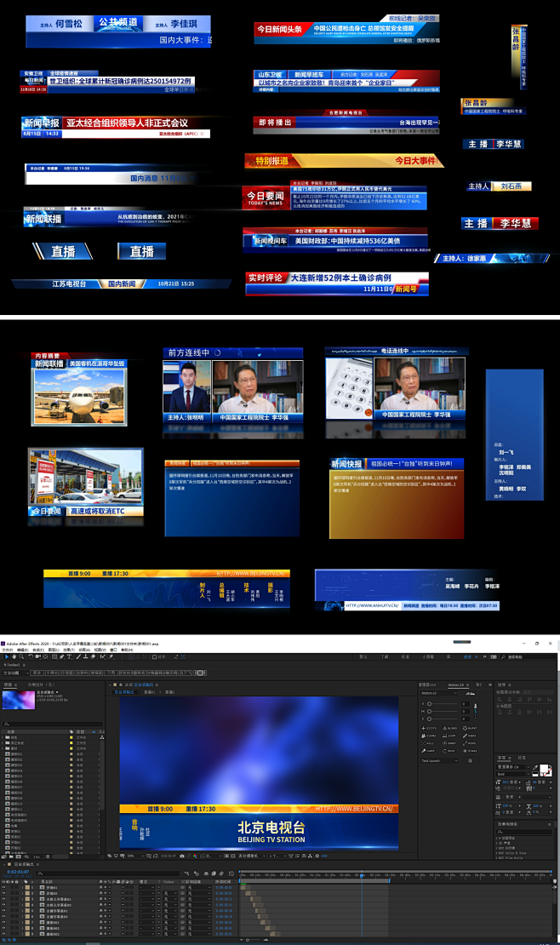Toggle solo switch for layer 1
The height and width of the screenshot is (945, 560).
coord(12,887)
